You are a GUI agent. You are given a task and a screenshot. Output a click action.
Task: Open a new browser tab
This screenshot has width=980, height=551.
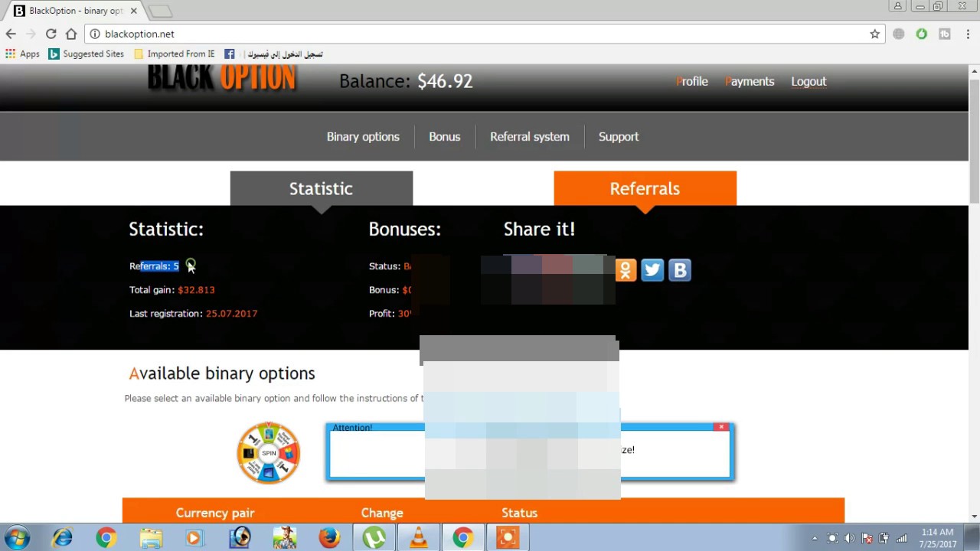pos(160,11)
